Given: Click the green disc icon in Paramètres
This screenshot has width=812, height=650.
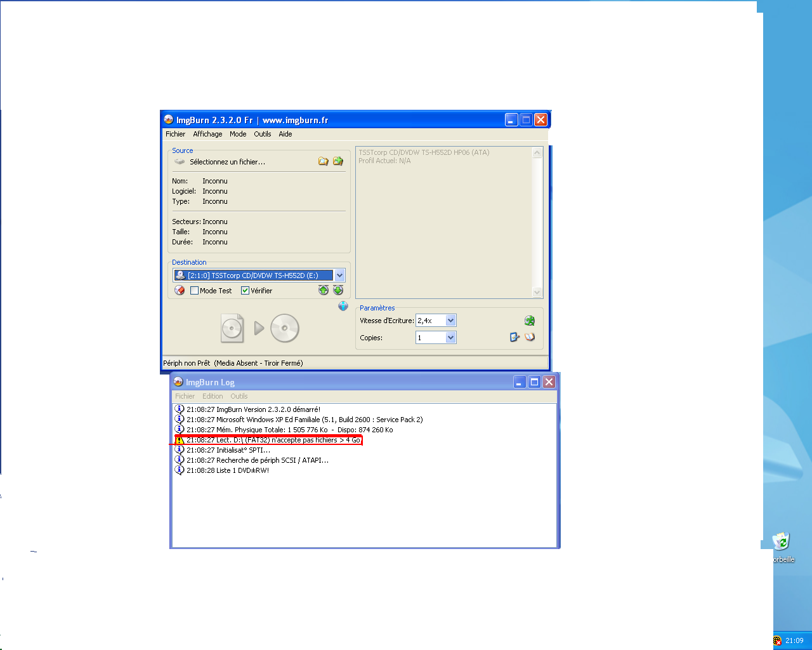Looking at the screenshot, I should click(530, 321).
